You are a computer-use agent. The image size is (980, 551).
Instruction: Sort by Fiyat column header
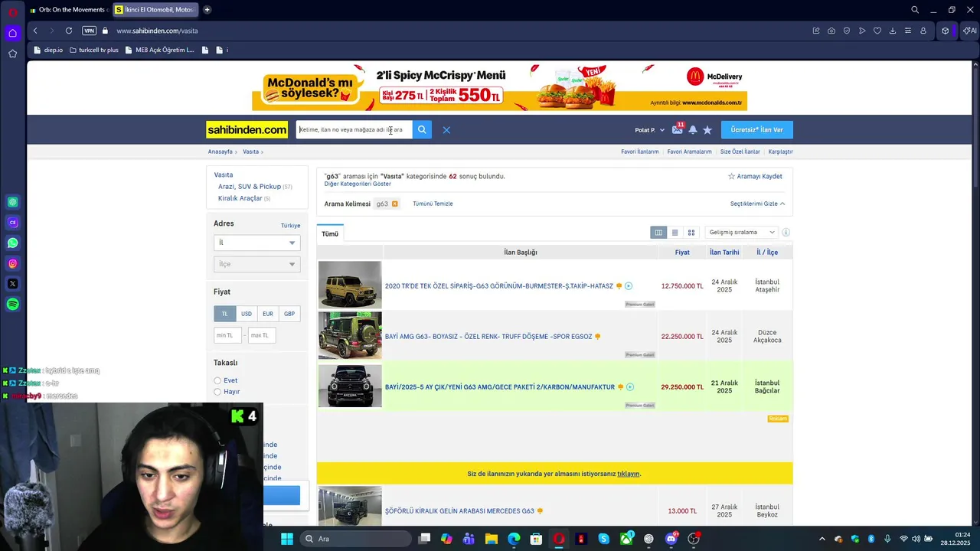(x=682, y=252)
